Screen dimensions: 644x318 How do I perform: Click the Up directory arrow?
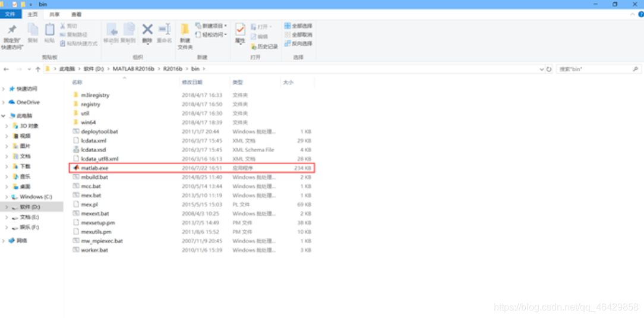coord(38,70)
